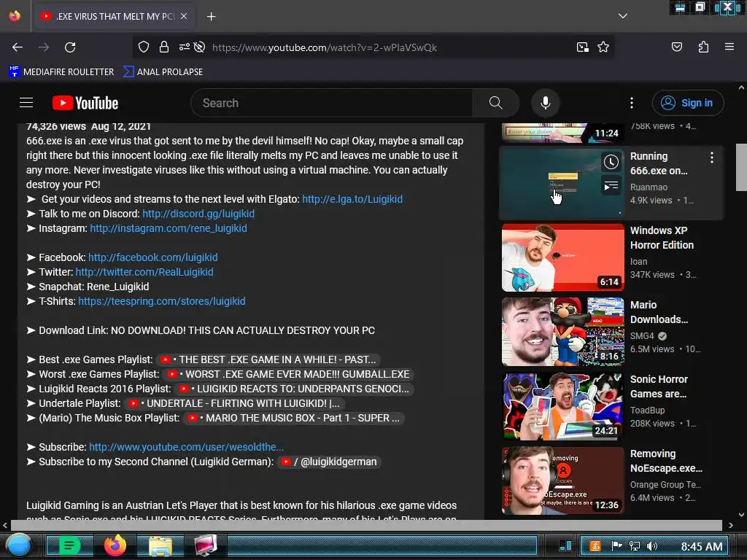Screen dimensions: 747x560
Task: Open the facebook.com/luigikid link
Action: click(153, 257)
